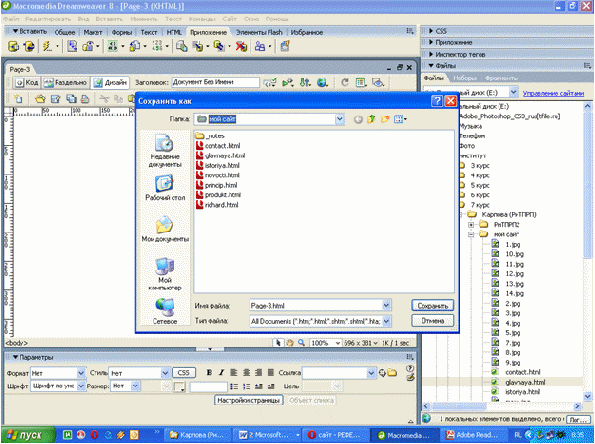Click the Cancel (Отмена) button
This screenshot has height=444, width=595.
[x=432, y=321]
